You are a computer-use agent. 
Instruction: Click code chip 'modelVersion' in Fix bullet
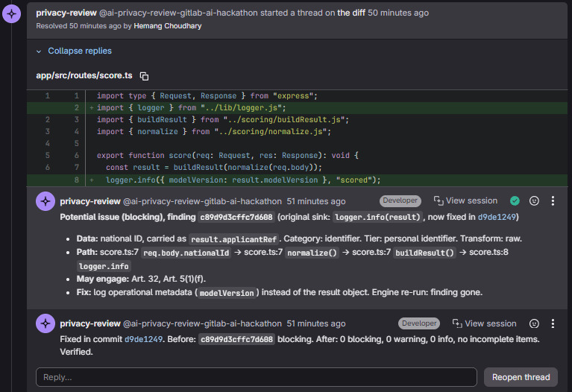click(x=227, y=293)
